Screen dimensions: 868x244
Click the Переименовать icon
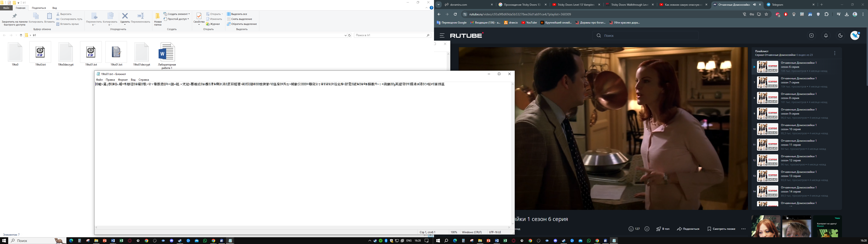coord(141,18)
